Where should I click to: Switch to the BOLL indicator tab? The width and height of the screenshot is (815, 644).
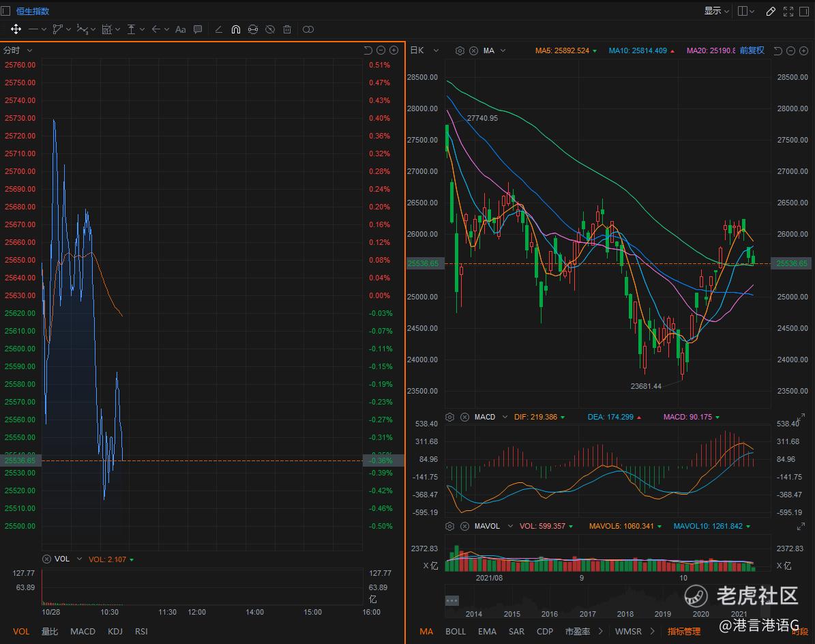(x=456, y=631)
